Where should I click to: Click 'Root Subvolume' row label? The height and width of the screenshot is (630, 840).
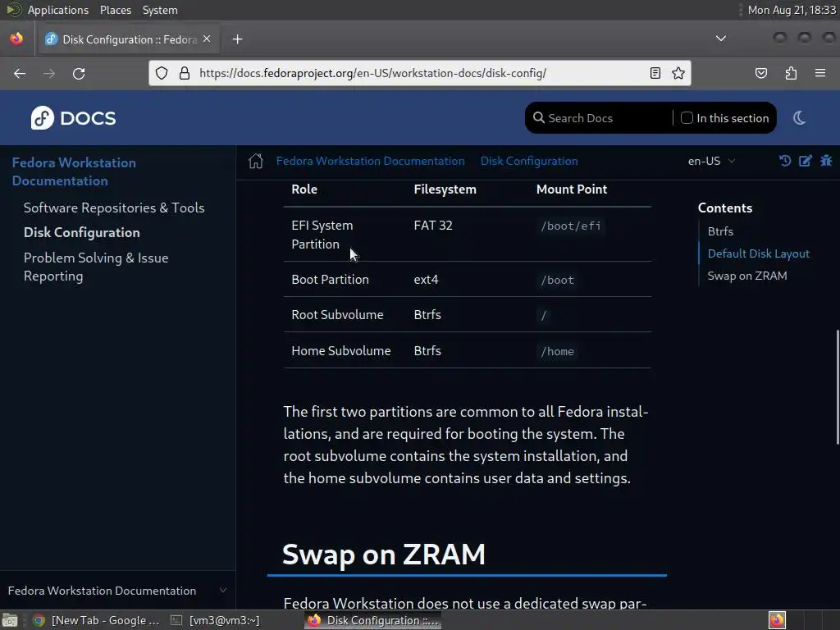(x=337, y=315)
